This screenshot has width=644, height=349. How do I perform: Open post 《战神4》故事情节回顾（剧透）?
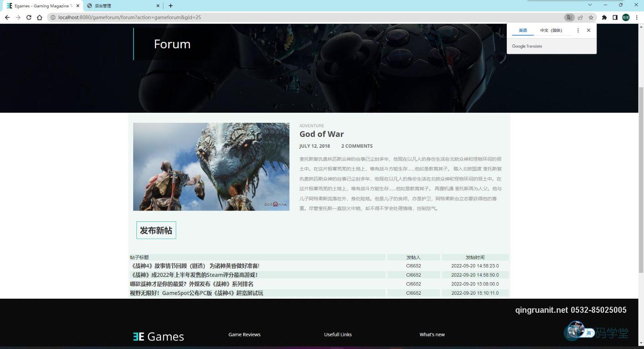pos(195,266)
